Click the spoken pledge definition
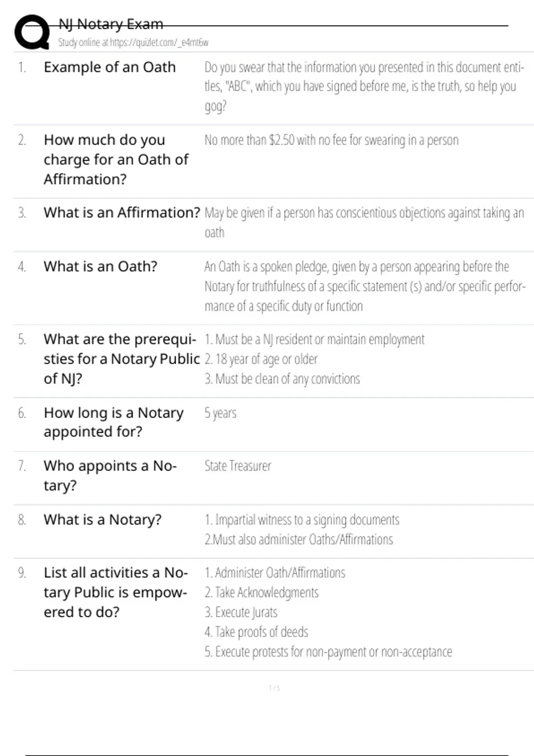Viewport: 534px width, 756px height. click(x=364, y=286)
